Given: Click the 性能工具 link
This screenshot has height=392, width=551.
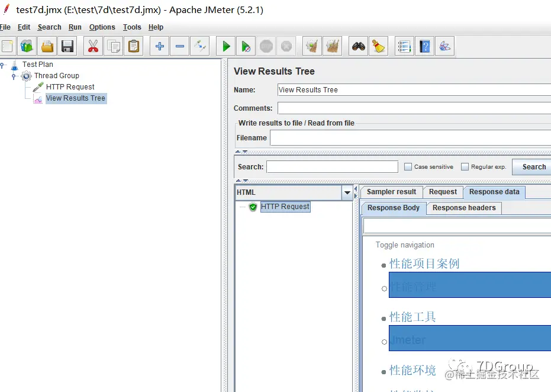Looking at the screenshot, I should coord(413,317).
